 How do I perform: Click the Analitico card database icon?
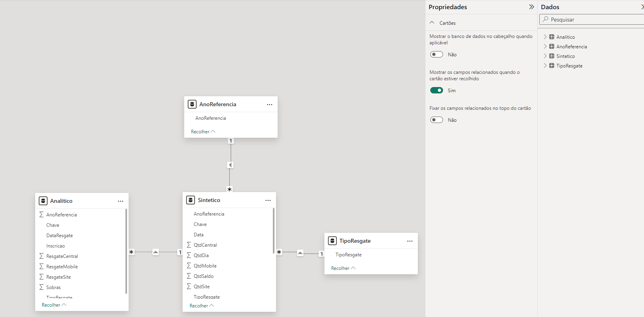click(43, 201)
